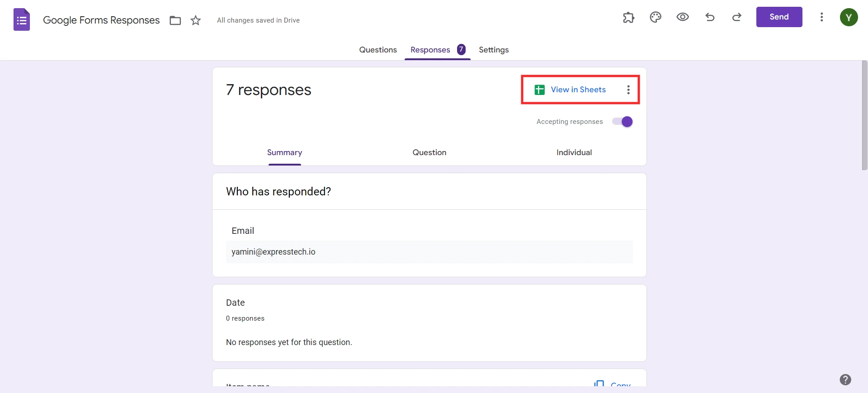868x393 pixels.
Task: Click the Email label
Action: pos(243,231)
